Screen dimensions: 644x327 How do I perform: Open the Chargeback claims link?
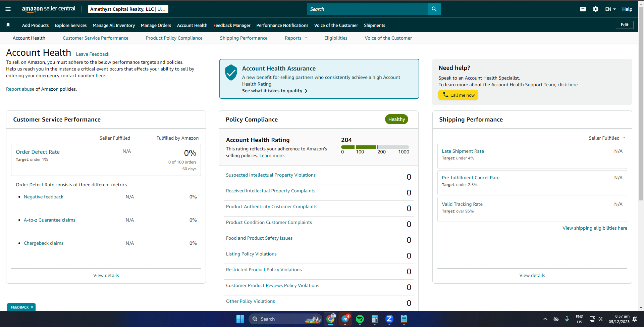click(x=44, y=243)
